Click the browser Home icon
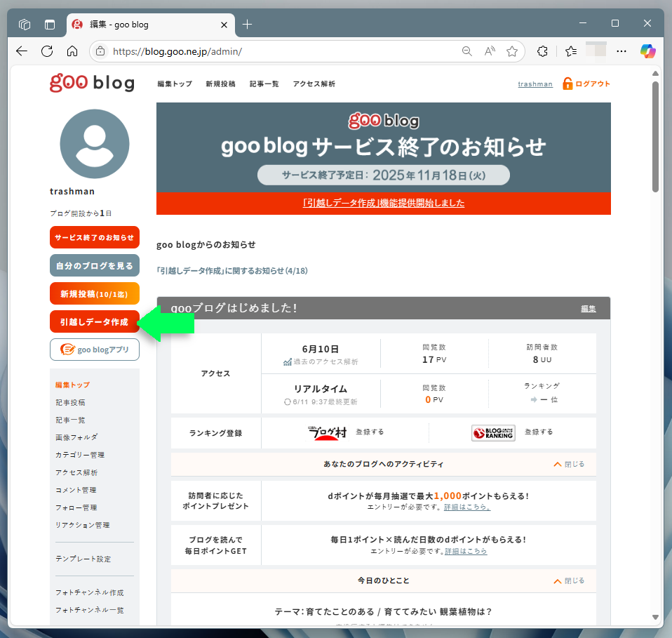Image resolution: width=672 pixels, height=638 pixels. coord(72,51)
